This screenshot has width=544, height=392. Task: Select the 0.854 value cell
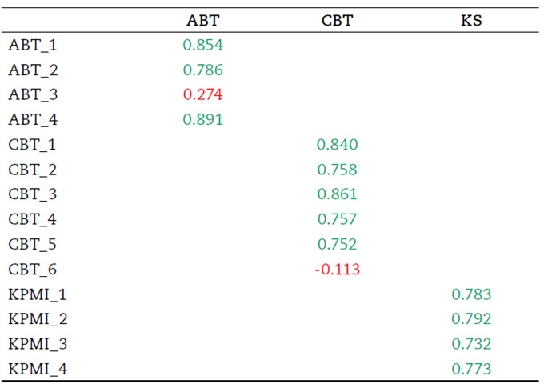[202, 46]
